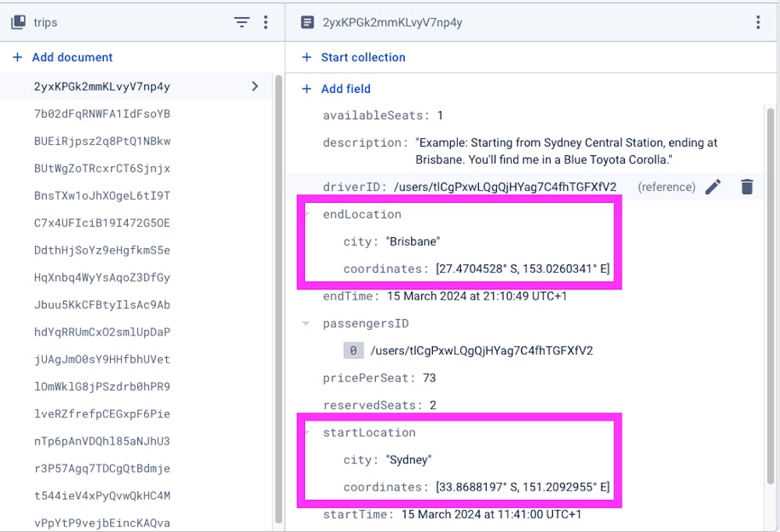Click the pricePerSeat value 73
Screen dimensions: 780x532
pyautogui.click(x=428, y=378)
